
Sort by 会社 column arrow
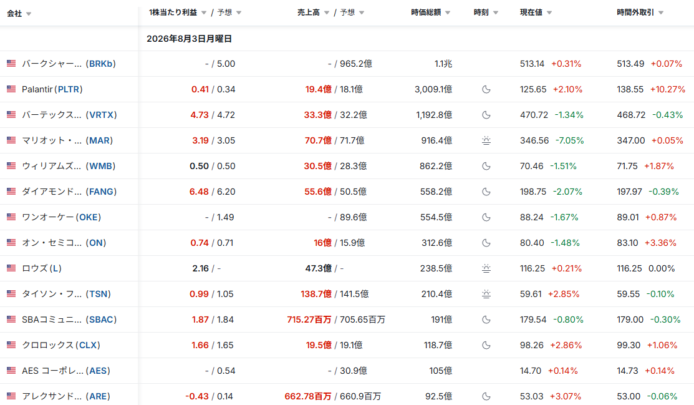29,14
